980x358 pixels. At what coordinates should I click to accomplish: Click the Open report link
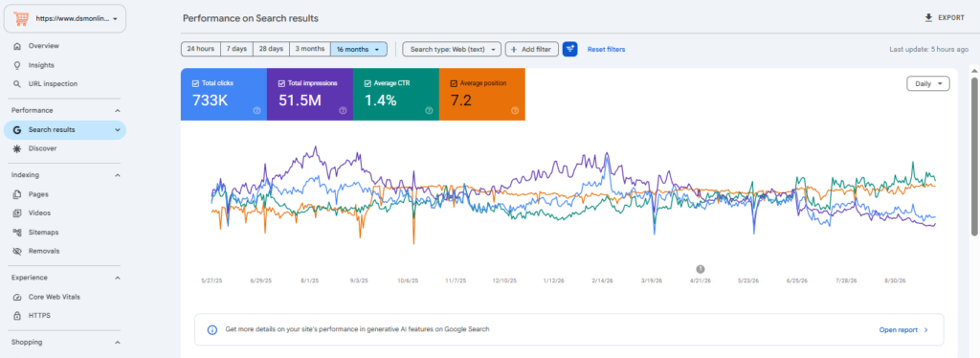898,330
